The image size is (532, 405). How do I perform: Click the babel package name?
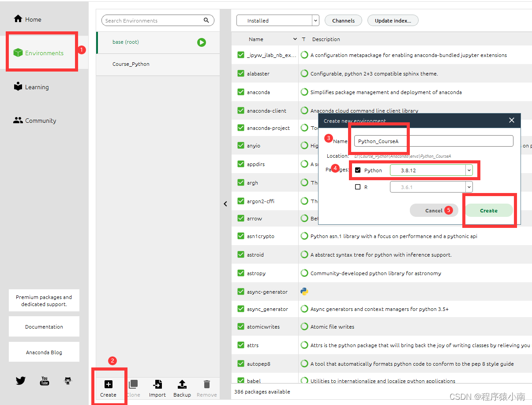254,381
